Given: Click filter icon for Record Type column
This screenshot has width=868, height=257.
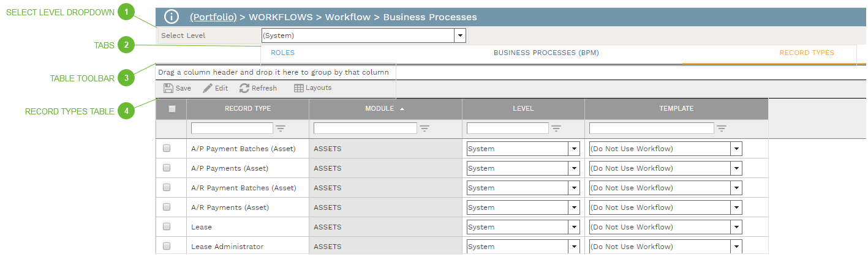Looking at the screenshot, I should [281, 128].
